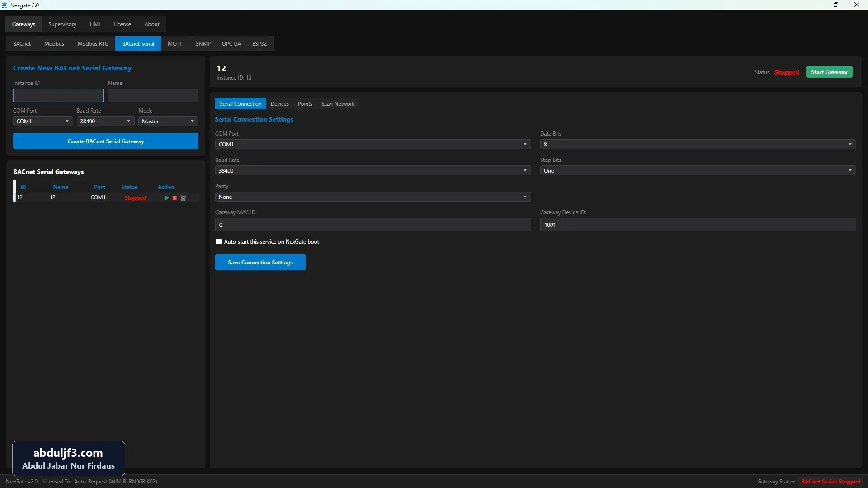Select the Modbus gateway tab
This screenshot has height=488, width=868.
click(x=54, y=44)
